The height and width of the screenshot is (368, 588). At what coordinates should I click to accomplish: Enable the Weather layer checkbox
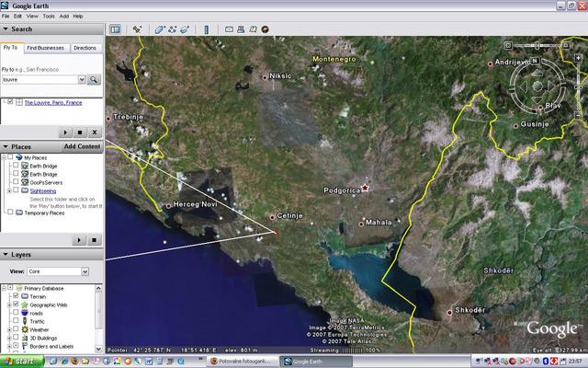click(x=16, y=329)
